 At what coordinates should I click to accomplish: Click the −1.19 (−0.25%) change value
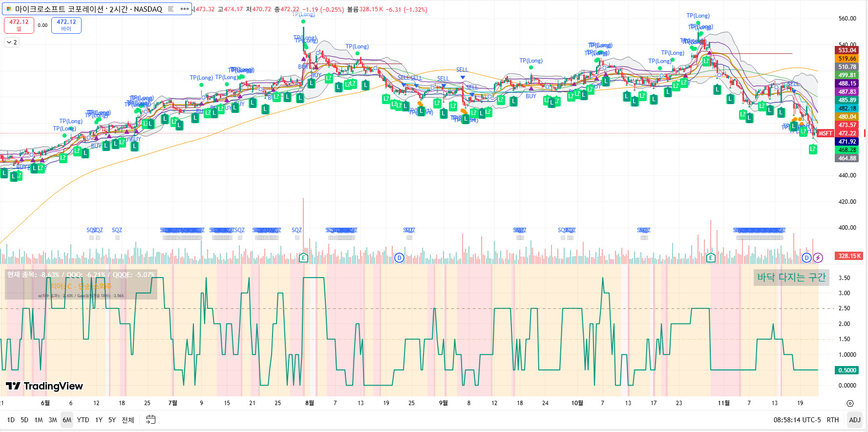pyautogui.click(x=323, y=9)
